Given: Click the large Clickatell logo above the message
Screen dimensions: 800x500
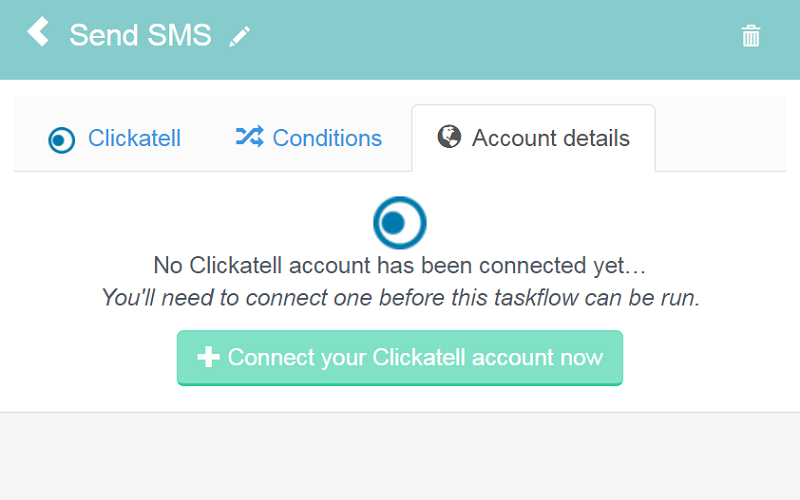Looking at the screenshot, I should click(399, 222).
